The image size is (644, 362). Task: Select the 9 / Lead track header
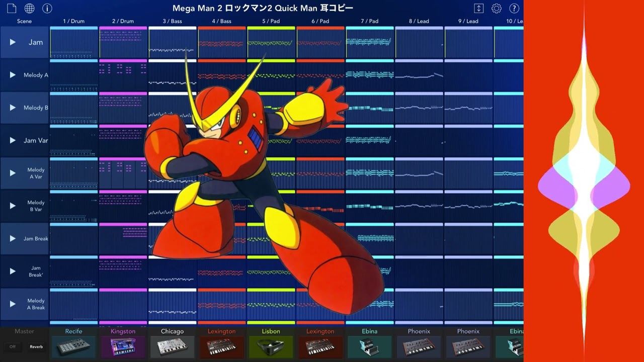pyautogui.click(x=468, y=21)
